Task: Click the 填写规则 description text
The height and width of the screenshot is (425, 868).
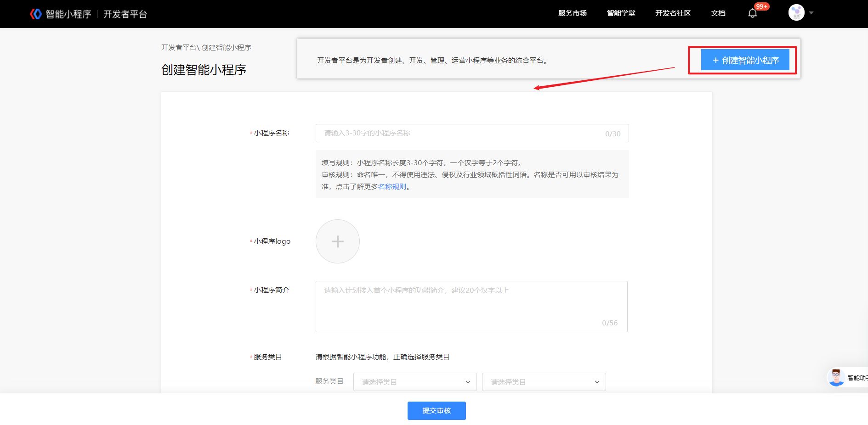Action: [x=422, y=163]
